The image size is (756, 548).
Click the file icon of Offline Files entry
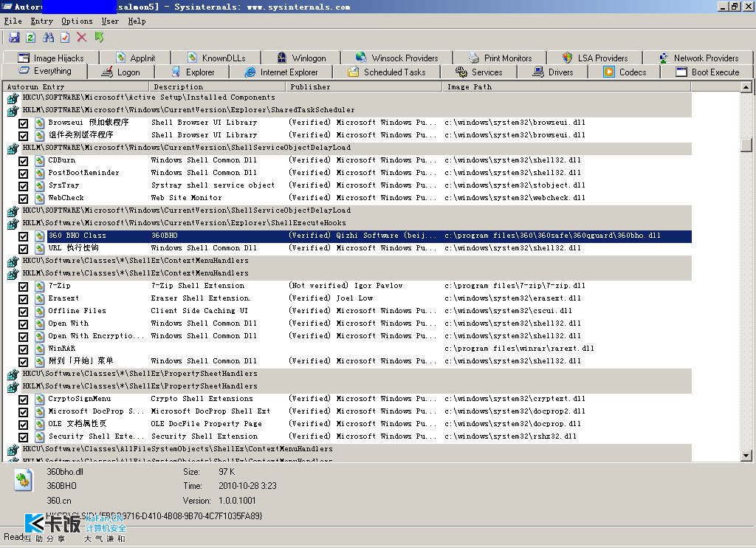(40, 311)
